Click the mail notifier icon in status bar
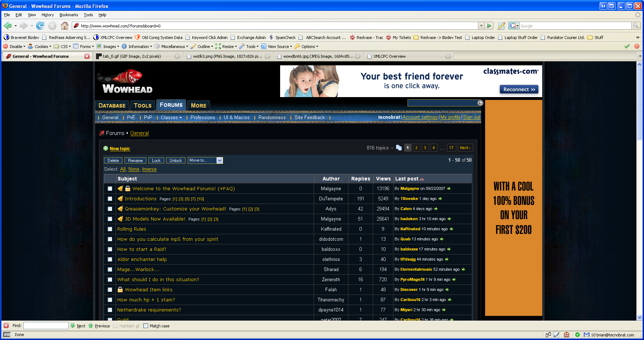The height and width of the screenshot is (340, 644). 587,335
